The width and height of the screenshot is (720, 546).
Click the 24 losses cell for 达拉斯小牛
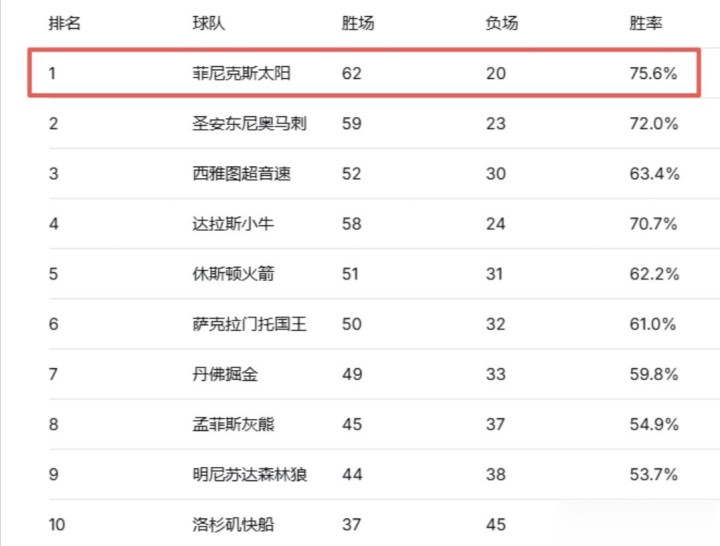pos(497,224)
